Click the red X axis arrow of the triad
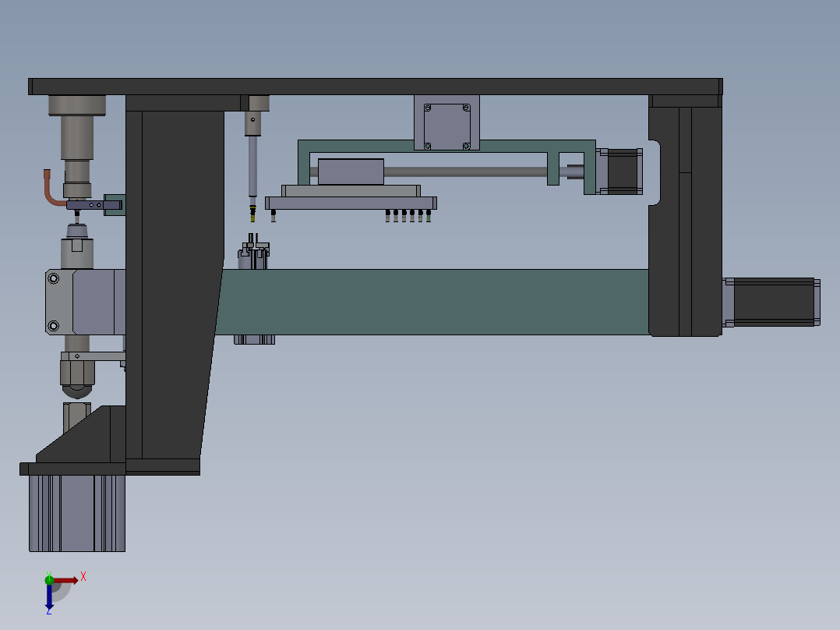This screenshot has height=630, width=840. pos(66,580)
